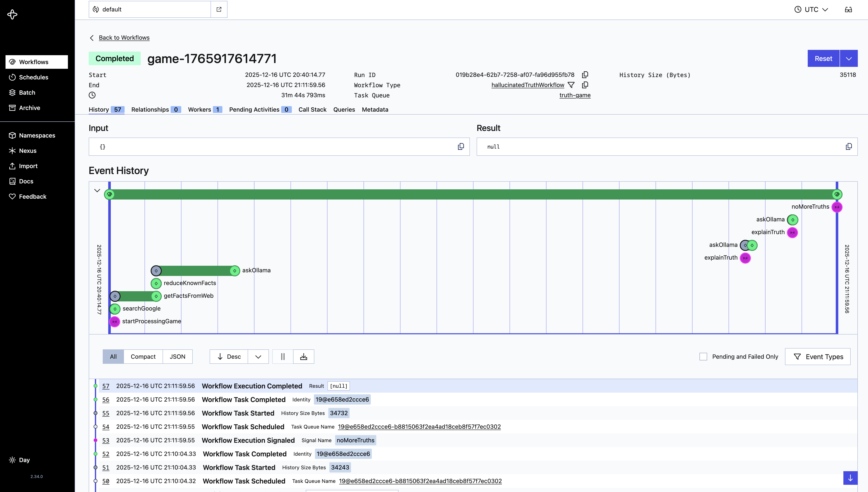Filter by workflow type funnel icon
Screen dimensions: 868x492
tap(571, 85)
